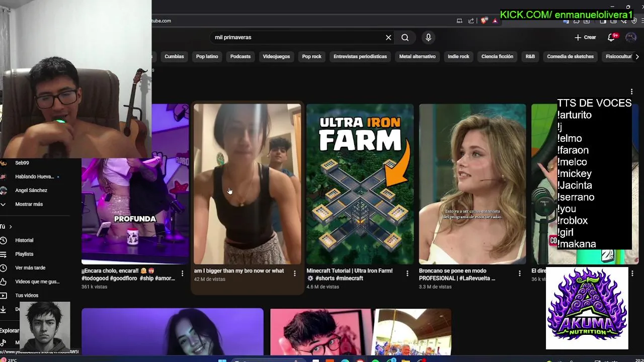The image size is (644, 362).
Task: Start voice search with the microphone icon
Action: tap(428, 37)
